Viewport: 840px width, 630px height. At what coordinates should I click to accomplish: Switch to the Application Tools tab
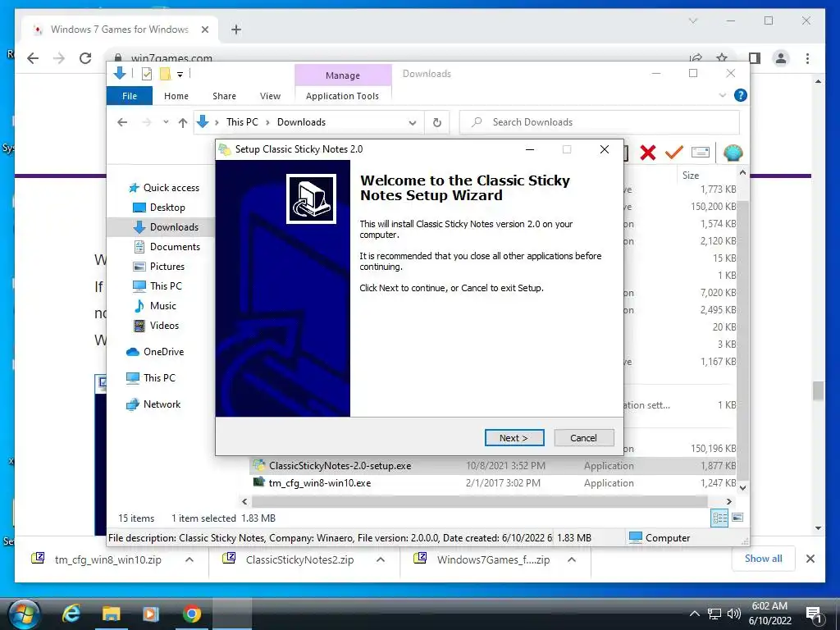(x=342, y=96)
